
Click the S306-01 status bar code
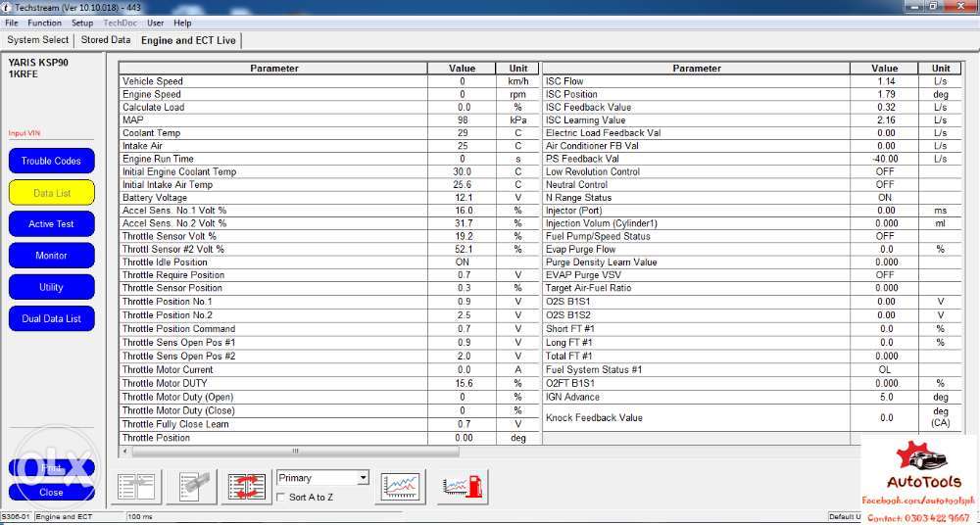click(17, 517)
